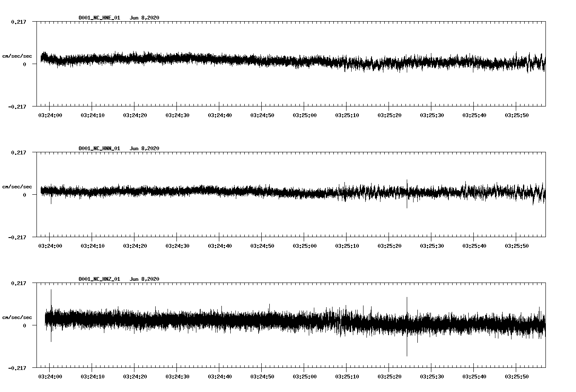Click the 03:25:10 time label on HNZ axis
This screenshot has width=576, height=392.
point(347,376)
